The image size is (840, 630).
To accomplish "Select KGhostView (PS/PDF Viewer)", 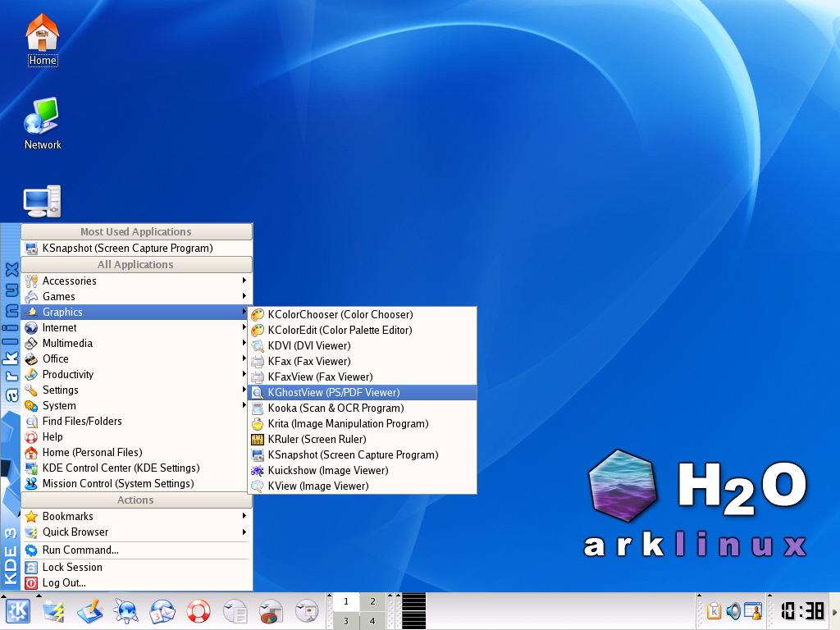I will pos(363,392).
